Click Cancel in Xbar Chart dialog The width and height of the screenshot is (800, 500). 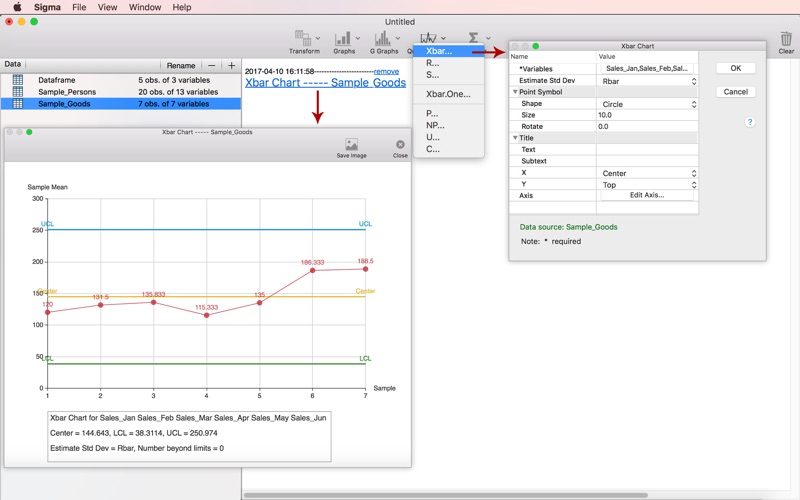pyautogui.click(x=736, y=92)
